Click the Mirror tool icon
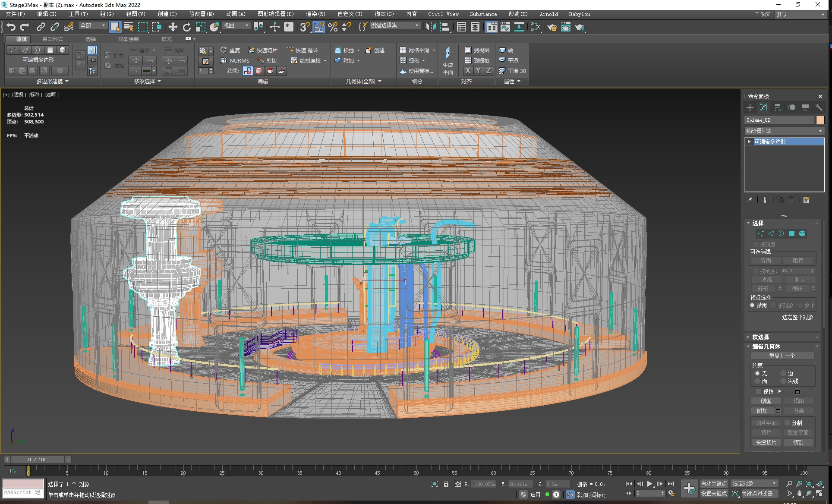The width and height of the screenshot is (832, 504). [431, 27]
